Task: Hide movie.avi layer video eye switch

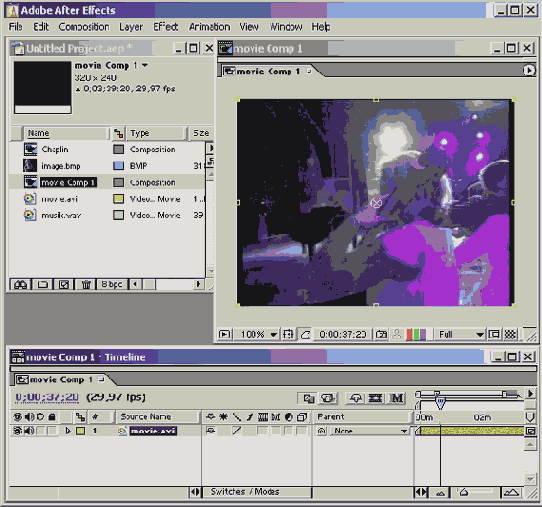Action: point(17,431)
